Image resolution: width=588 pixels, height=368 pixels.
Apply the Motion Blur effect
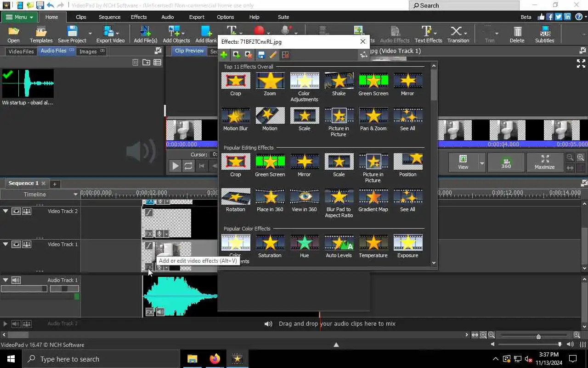click(235, 119)
